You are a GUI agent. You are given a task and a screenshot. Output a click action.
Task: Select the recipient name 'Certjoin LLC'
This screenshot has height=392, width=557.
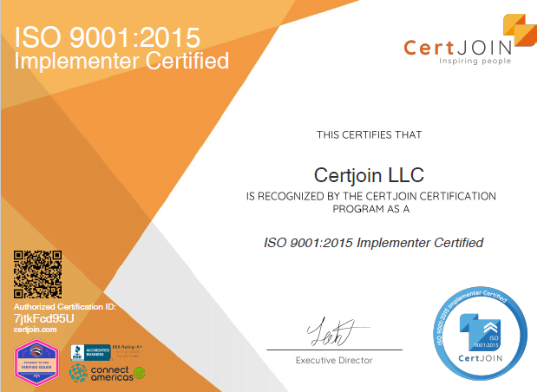[369, 175]
